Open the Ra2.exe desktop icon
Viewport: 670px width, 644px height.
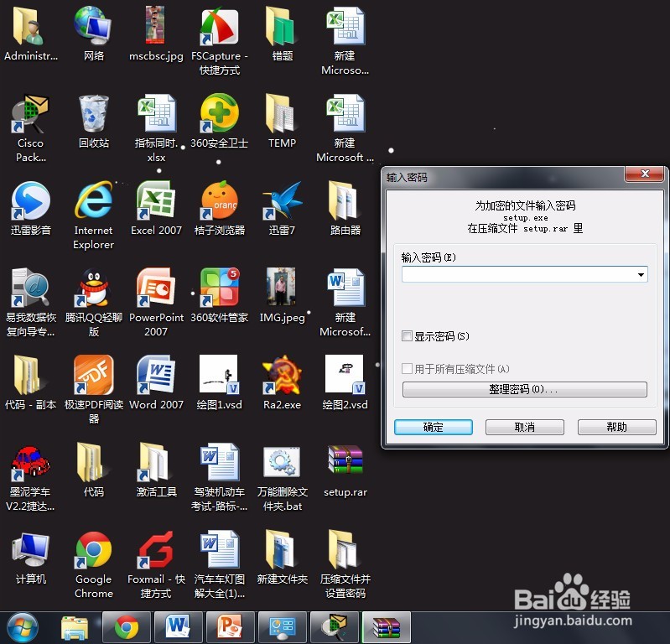282,375
